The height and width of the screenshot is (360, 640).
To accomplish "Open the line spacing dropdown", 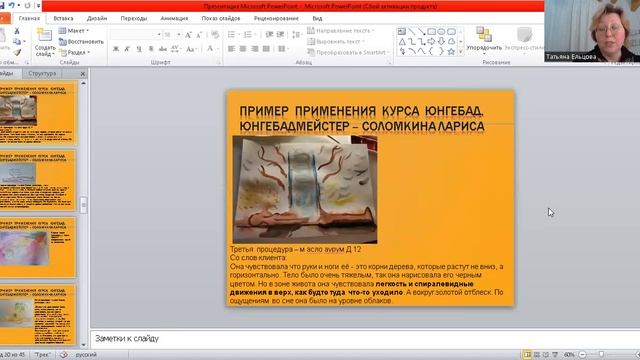I will (296, 35).
